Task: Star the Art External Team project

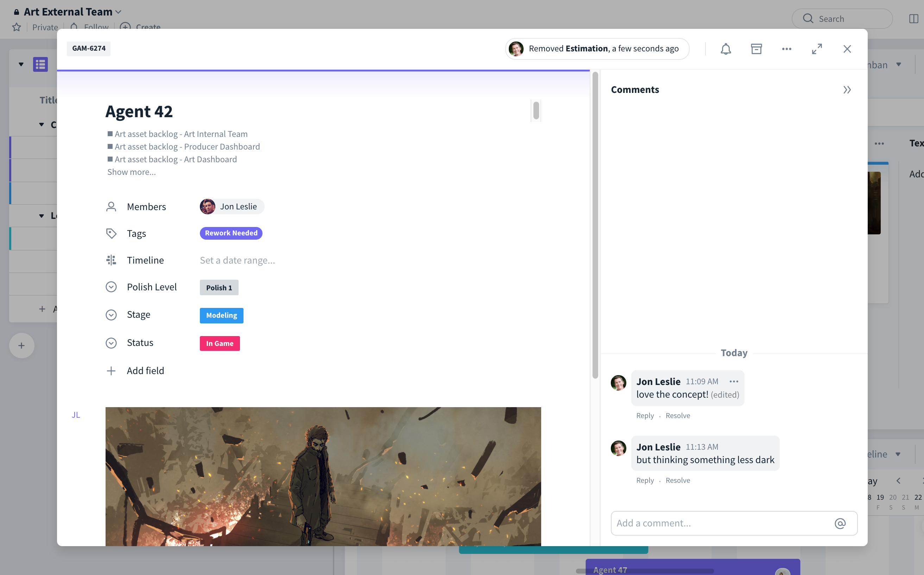Action: point(16,27)
